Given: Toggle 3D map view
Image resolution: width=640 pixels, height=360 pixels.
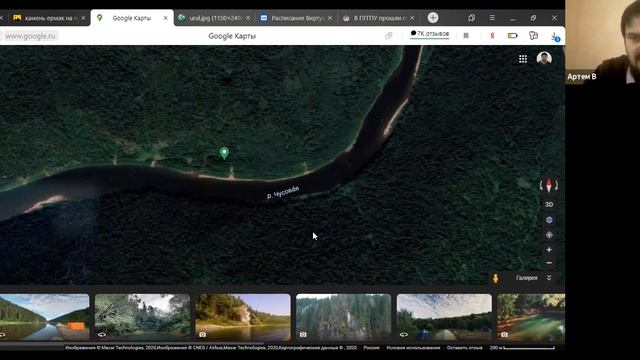Looking at the screenshot, I should coord(549,204).
